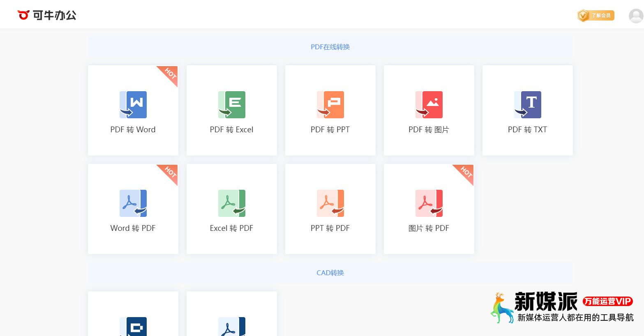Open the PDF to TXT icon
The image size is (644, 336).
tap(528, 105)
